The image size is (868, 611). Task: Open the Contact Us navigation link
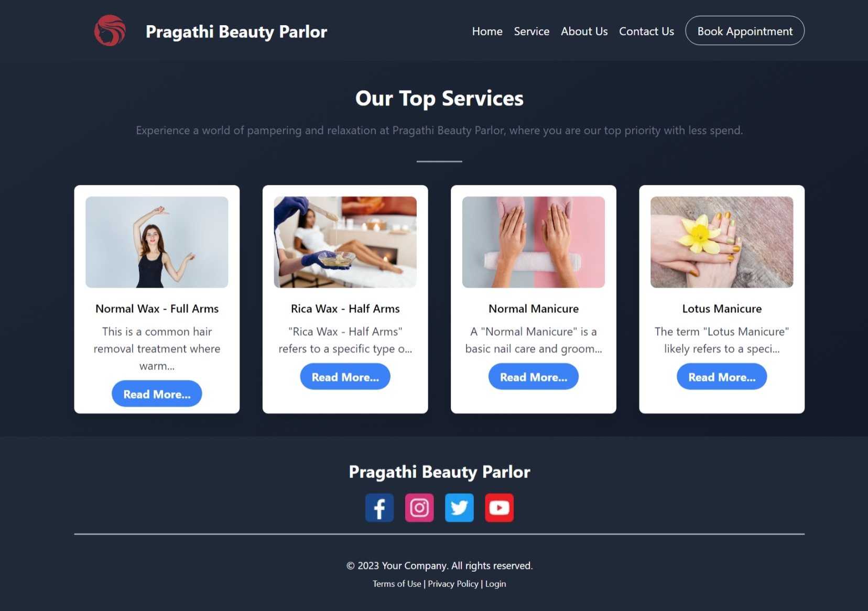click(x=646, y=31)
